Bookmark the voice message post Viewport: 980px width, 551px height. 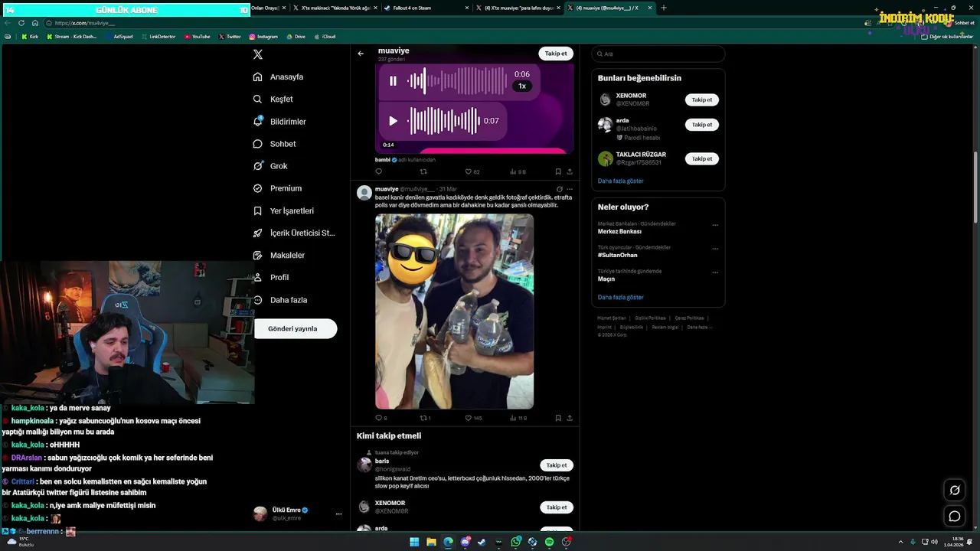pyautogui.click(x=558, y=172)
